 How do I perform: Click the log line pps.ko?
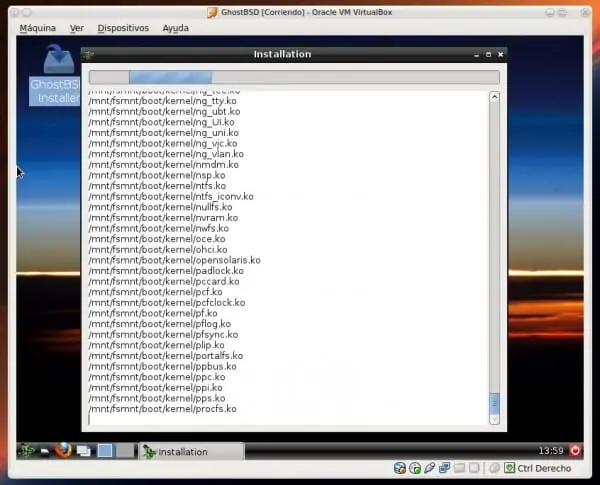[157, 398]
